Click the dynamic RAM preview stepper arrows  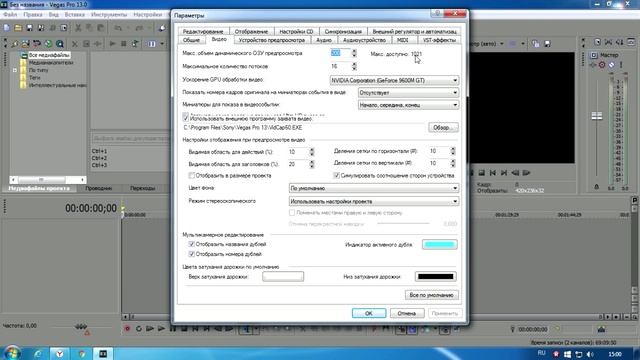click(354, 53)
